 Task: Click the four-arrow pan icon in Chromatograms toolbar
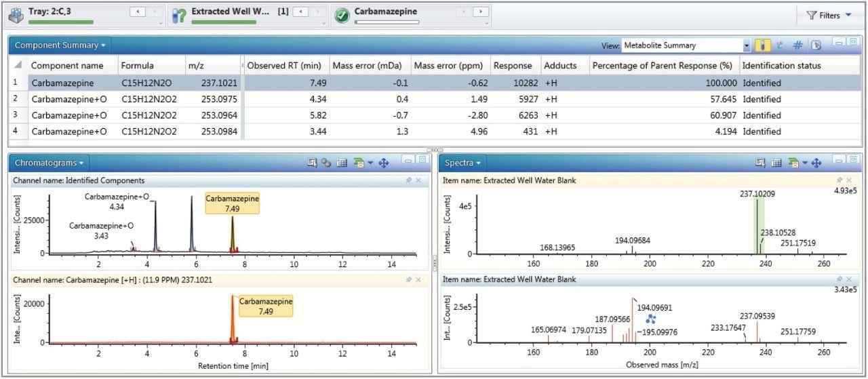(382, 163)
